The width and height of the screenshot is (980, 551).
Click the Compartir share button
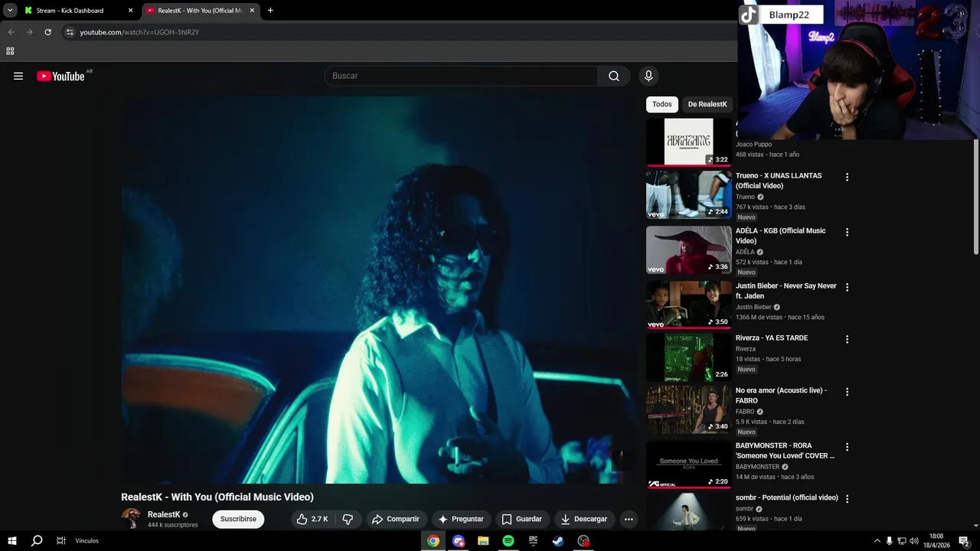[396, 519]
